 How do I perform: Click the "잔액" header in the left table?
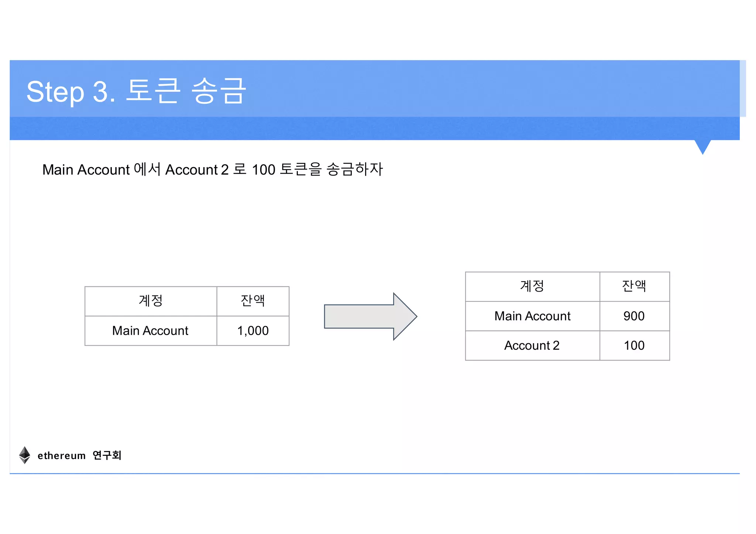point(253,301)
